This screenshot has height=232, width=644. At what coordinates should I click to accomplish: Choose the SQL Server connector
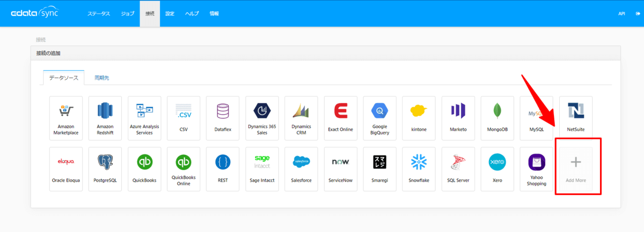pyautogui.click(x=458, y=169)
